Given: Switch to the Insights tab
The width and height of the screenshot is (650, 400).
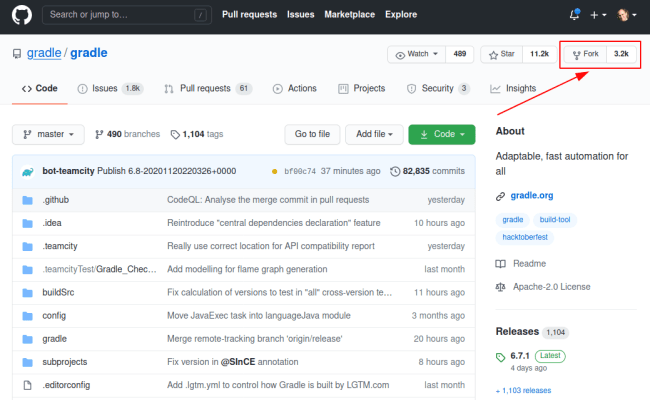Looking at the screenshot, I should coord(513,88).
